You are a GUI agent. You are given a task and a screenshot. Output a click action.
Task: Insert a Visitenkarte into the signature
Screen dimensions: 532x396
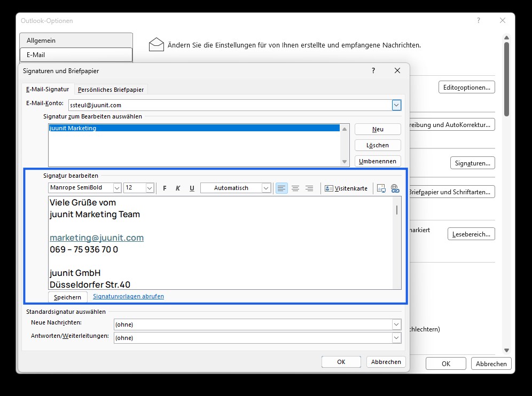(346, 188)
